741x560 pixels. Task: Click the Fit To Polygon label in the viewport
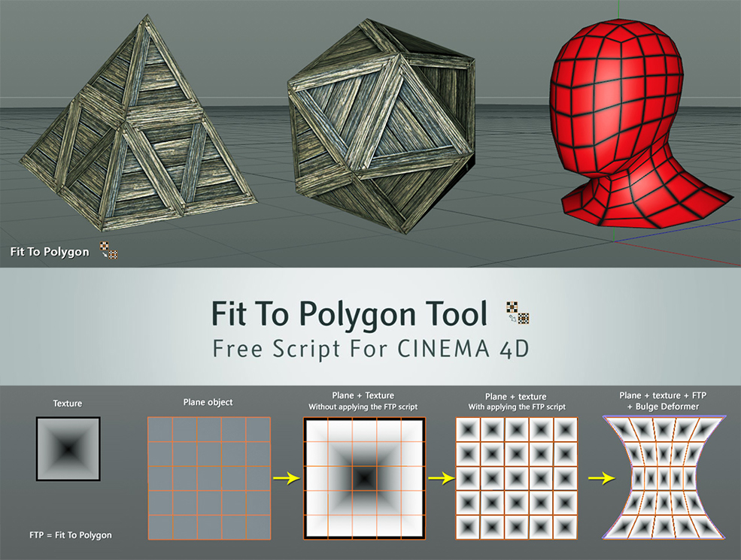pos(49,252)
